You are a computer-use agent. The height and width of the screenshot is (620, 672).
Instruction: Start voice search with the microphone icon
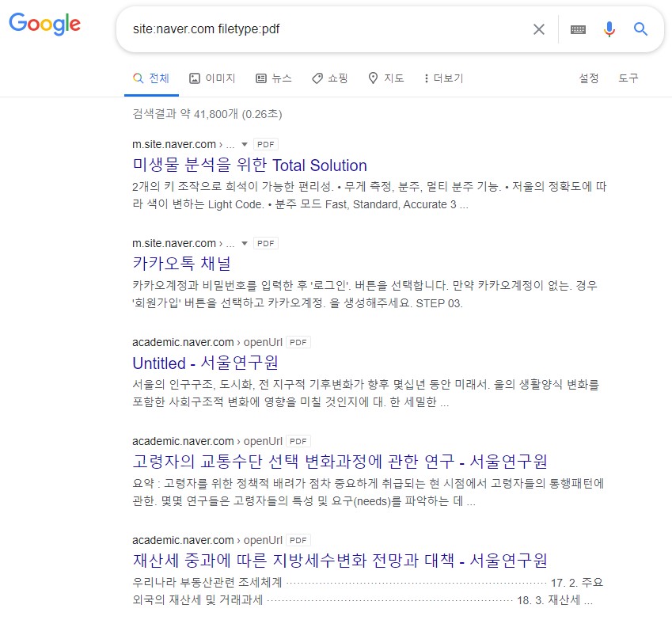tap(609, 29)
